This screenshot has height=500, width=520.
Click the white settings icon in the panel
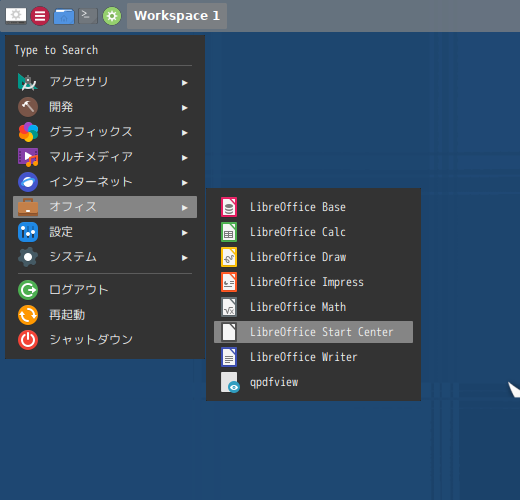[16, 16]
